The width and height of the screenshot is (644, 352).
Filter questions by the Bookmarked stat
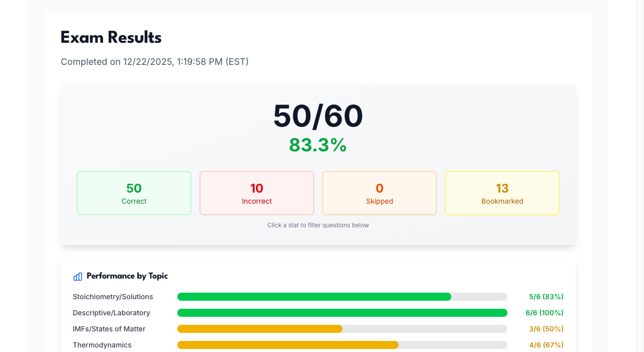point(502,193)
